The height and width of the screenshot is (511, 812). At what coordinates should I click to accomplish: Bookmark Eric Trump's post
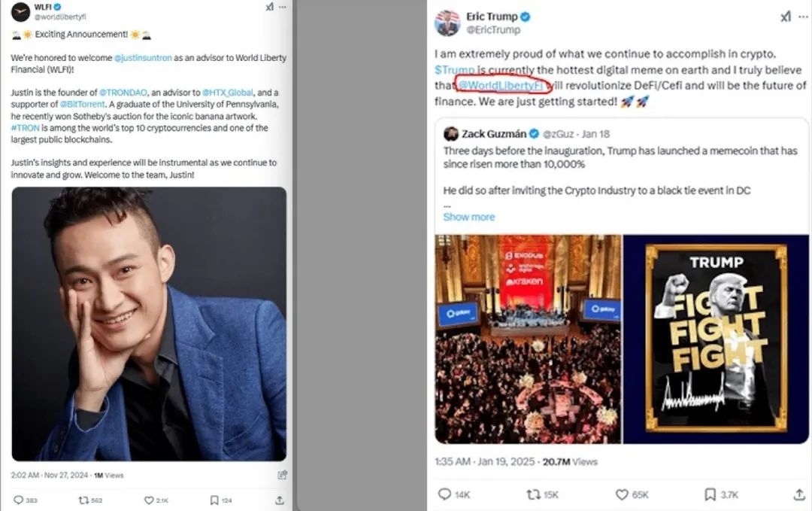pos(710,494)
